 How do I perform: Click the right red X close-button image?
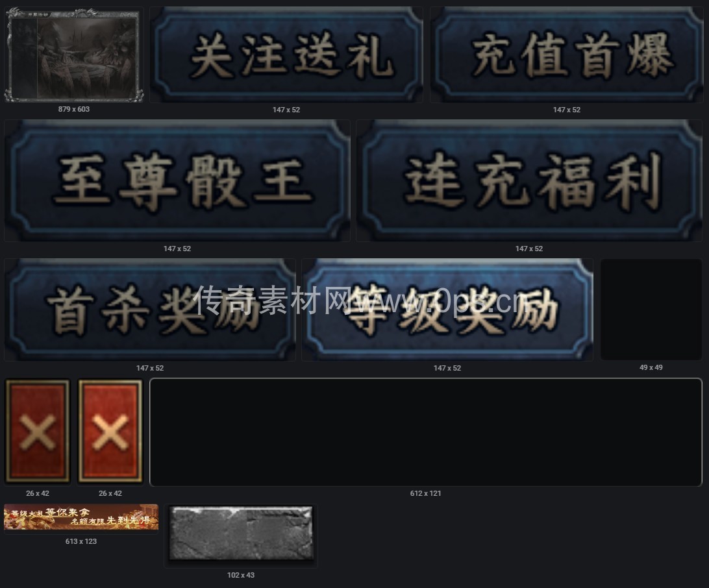click(110, 432)
